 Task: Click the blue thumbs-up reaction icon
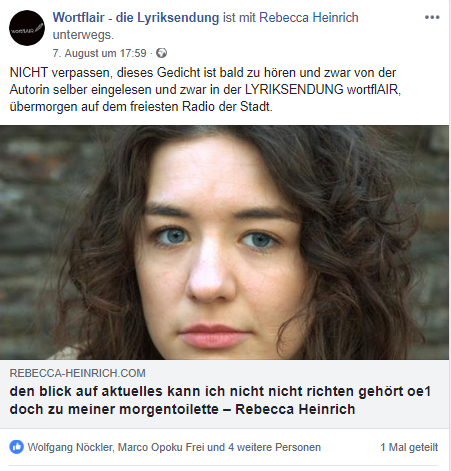(x=16, y=447)
